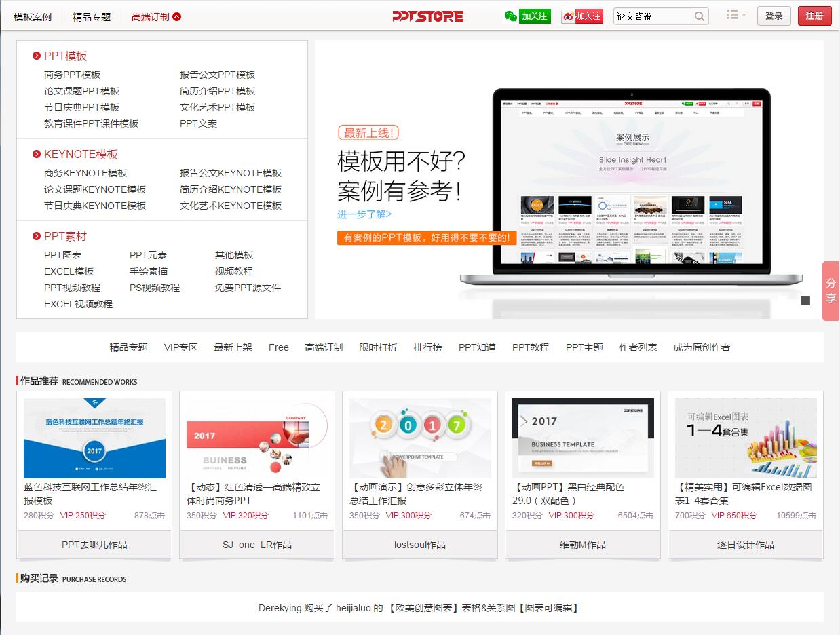Open 节日庆典PPT模板 link

82,107
